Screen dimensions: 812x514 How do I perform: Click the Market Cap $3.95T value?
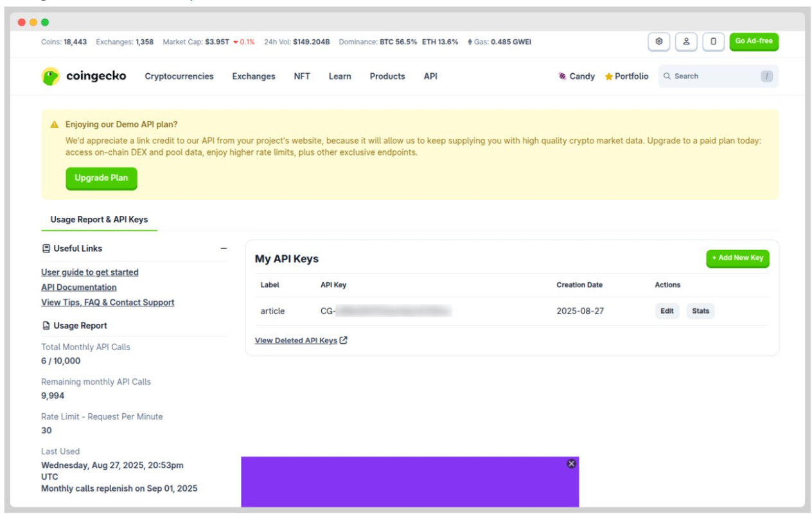(217, 42)
